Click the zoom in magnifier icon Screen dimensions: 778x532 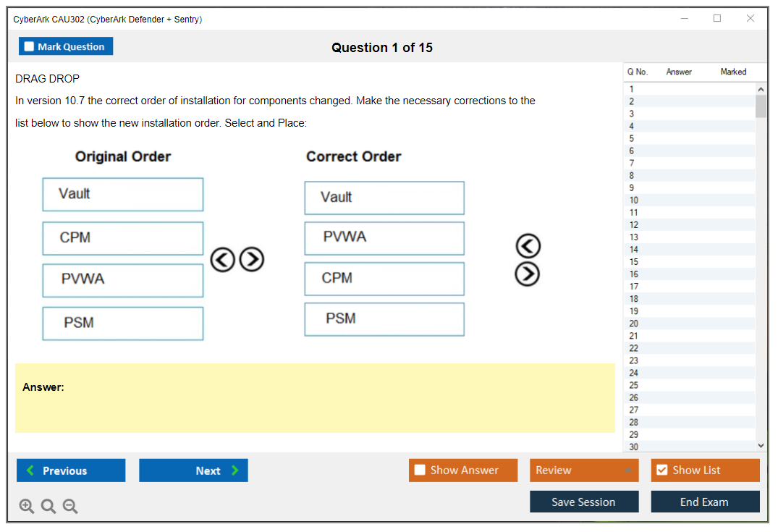click(27, 507)
